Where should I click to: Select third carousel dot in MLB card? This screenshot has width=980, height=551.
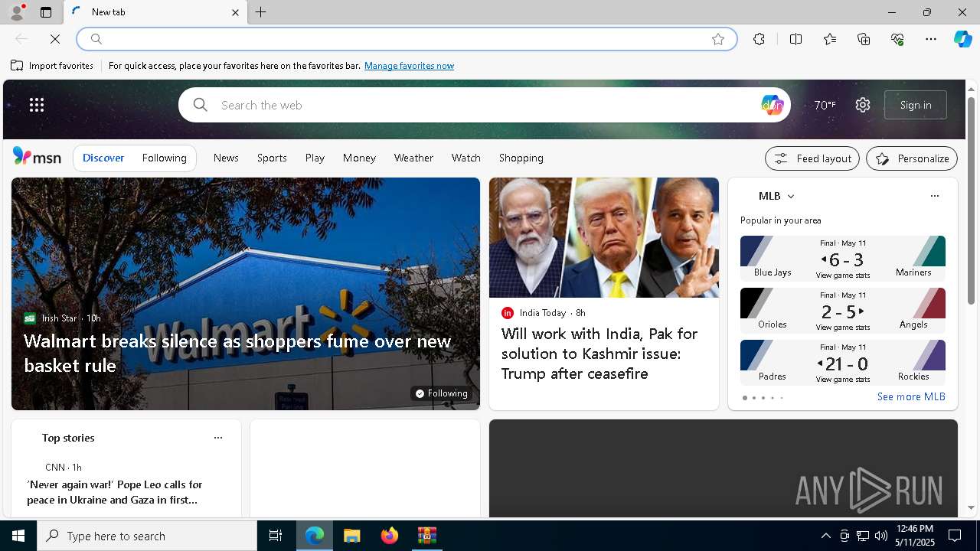coord(763,398)
